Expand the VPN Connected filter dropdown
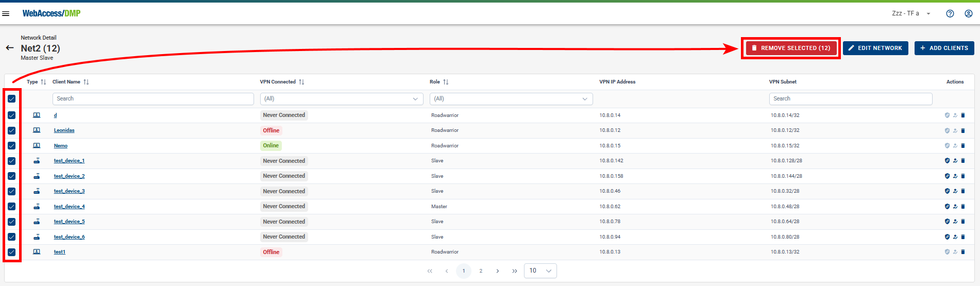 341,99
